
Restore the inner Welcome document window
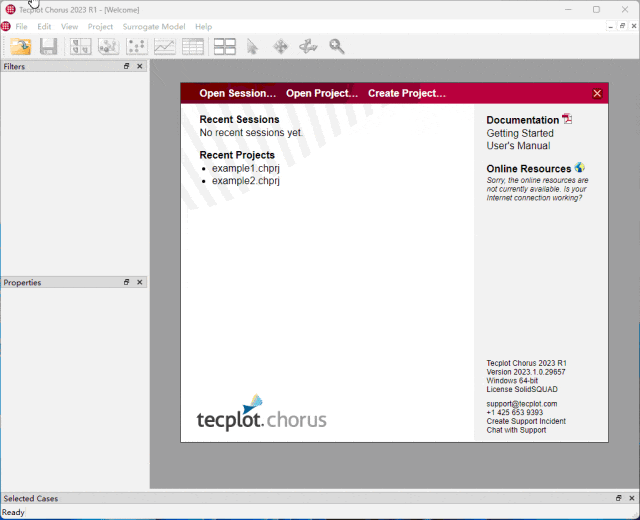pyautogui.click(x=622, y=26)
